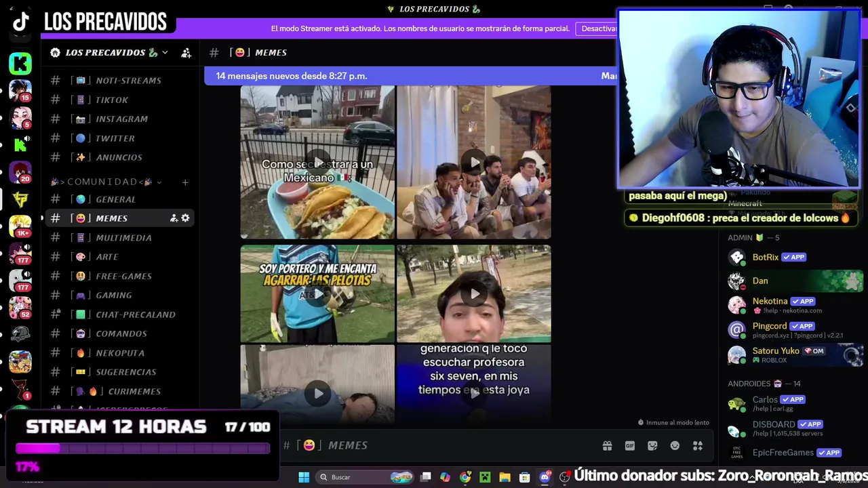
Task: Open the Windows Start menu
Action: click(x=304, y=477)
